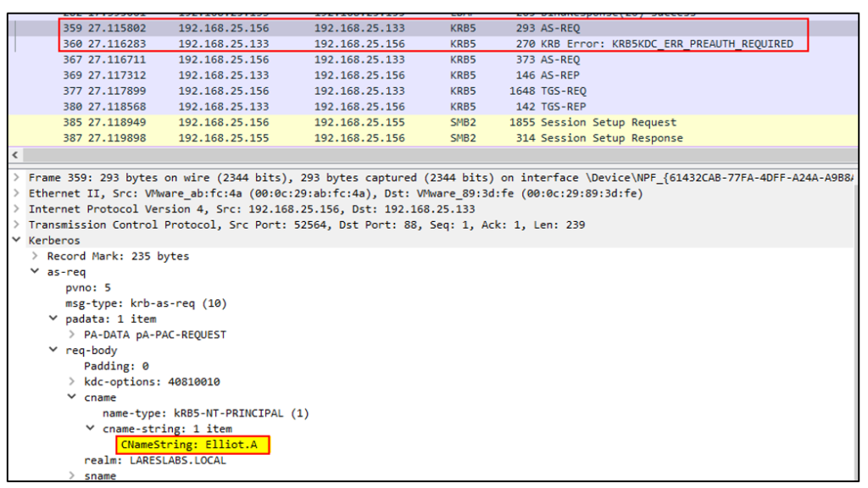
Task: Select packet 377 TGS-REQ row
Action: click(x=433, y=91)
